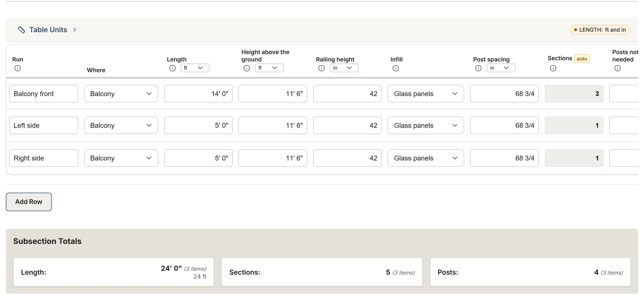View Post spacing info icon
The image size is (644, 299).
pos(478,68)
